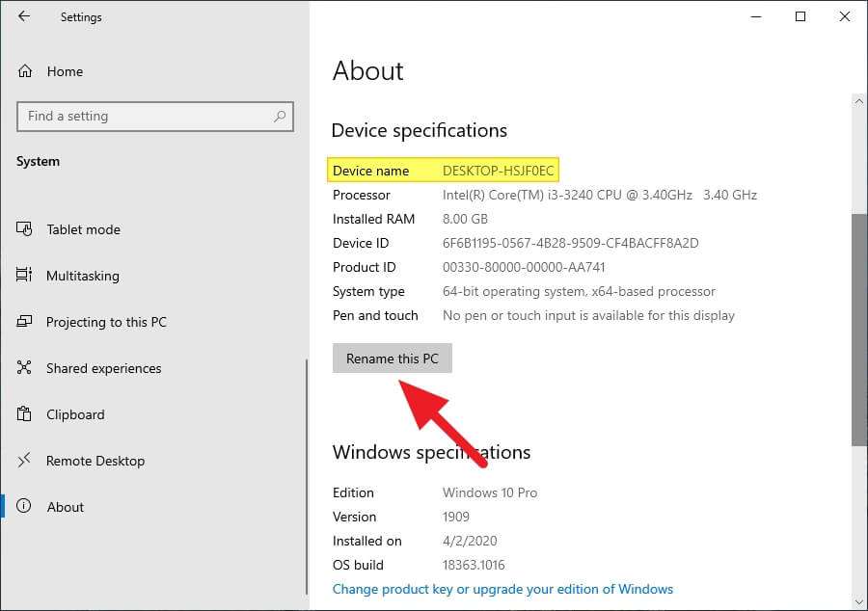
Task: Select About in the sidebar
Action: (66, 507)
